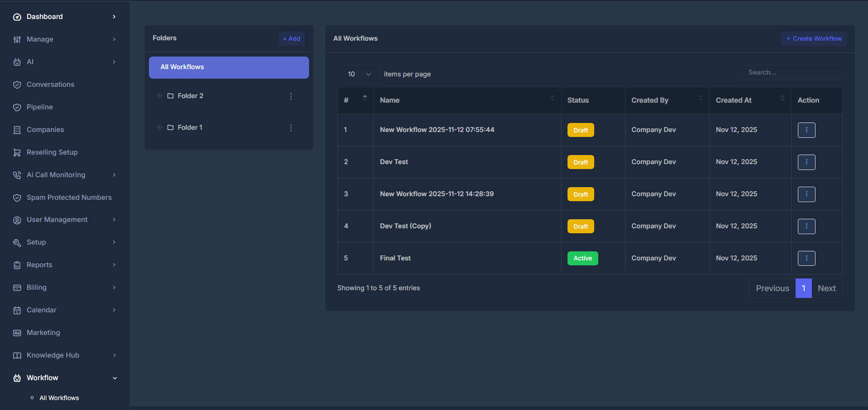Click the Ai Call Monitoring phone icon
Image resolution: width=868 pixels, height=410 pixels.
coord(17,175)
